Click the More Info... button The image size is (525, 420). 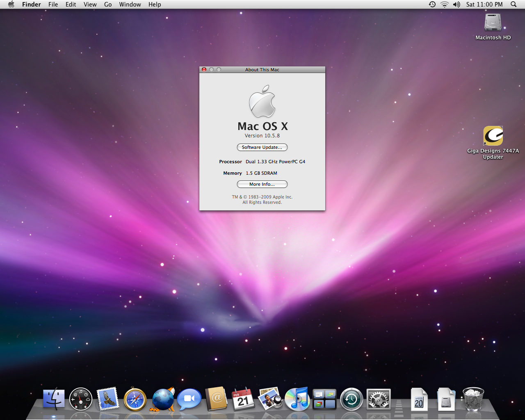tap(262, 184)
